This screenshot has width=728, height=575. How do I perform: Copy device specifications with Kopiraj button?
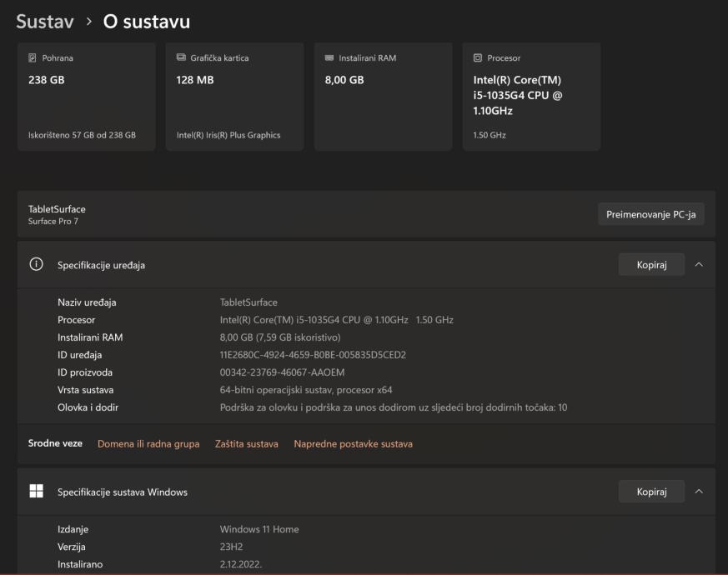[651, 265]
